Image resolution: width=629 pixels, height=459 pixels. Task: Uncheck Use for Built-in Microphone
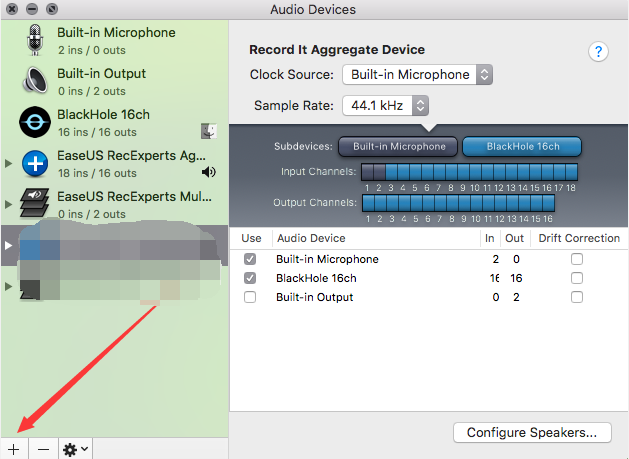(250, 259)
